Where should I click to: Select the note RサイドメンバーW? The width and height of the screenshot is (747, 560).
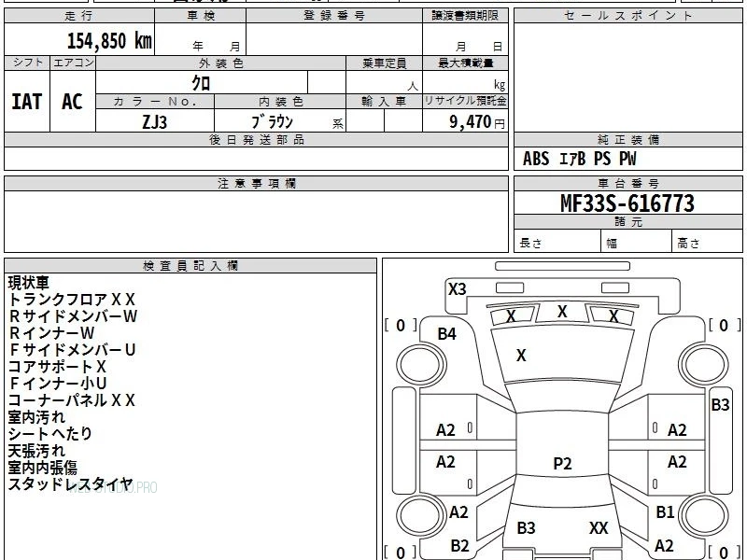pos(73,316)
